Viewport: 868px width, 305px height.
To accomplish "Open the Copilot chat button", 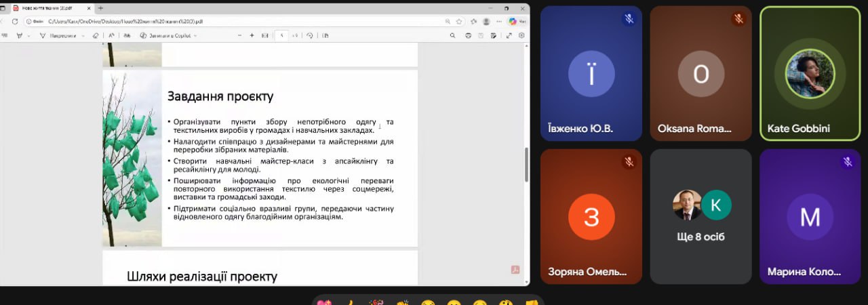I will click(513, 21).
